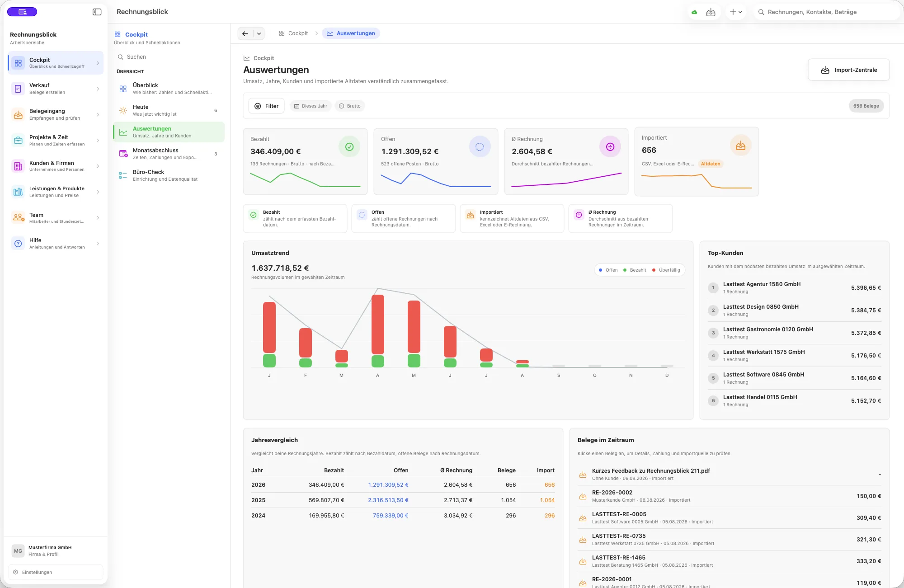904x588 pixels.
Task: Click the red April bar in Umsatztrend
Action: click(x=378, y=324)
